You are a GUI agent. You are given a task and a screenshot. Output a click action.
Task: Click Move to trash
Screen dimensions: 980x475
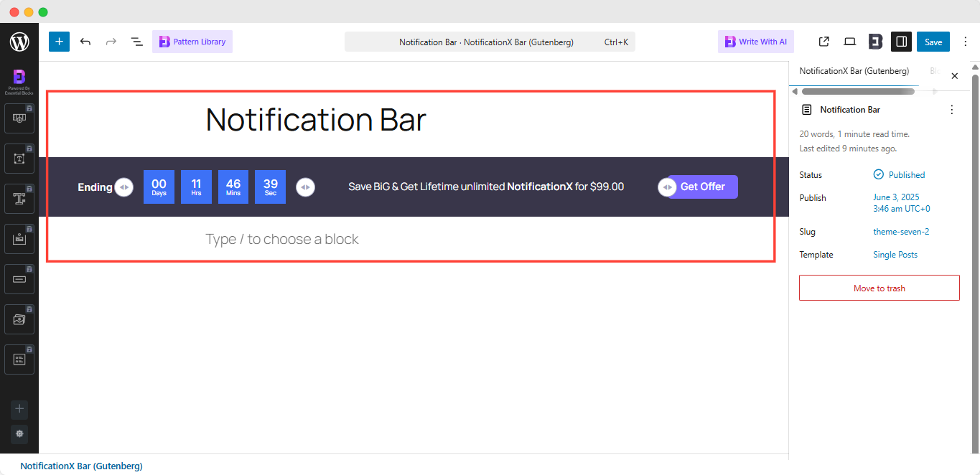879,288
